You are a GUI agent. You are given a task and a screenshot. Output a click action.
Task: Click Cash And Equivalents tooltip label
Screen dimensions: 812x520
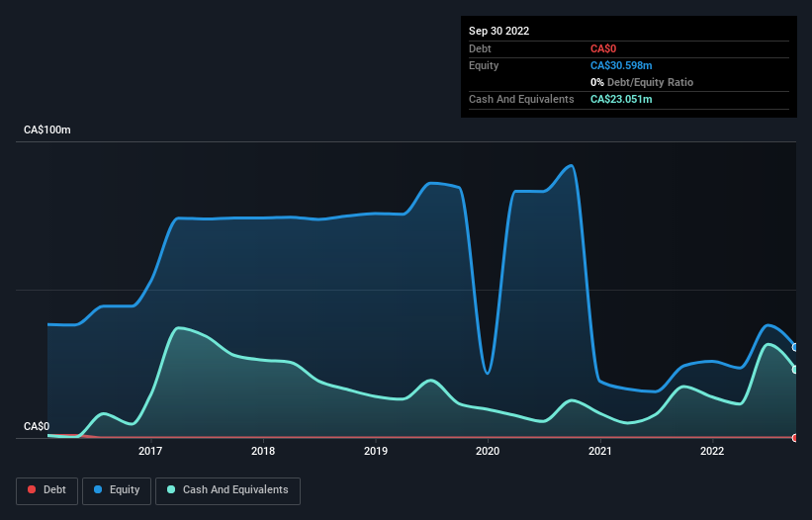(x=521, y=99)
